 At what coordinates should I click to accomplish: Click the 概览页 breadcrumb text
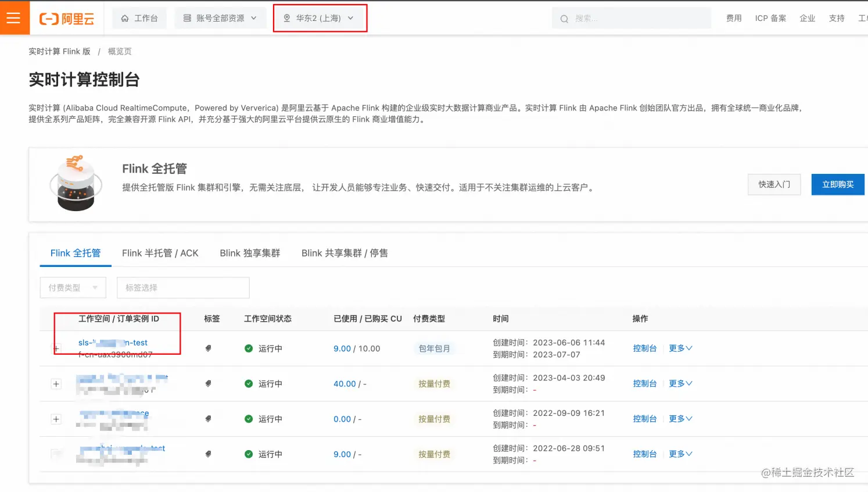120,51
